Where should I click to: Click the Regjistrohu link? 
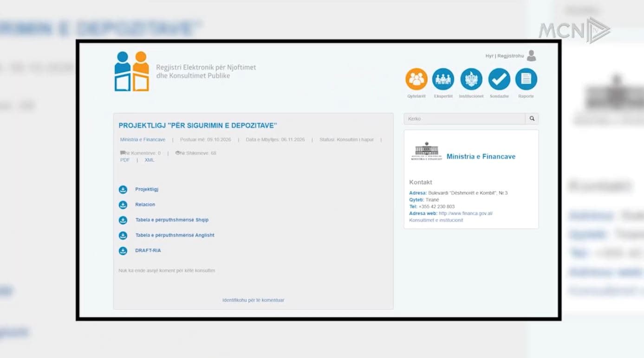(x=510, y=56)
